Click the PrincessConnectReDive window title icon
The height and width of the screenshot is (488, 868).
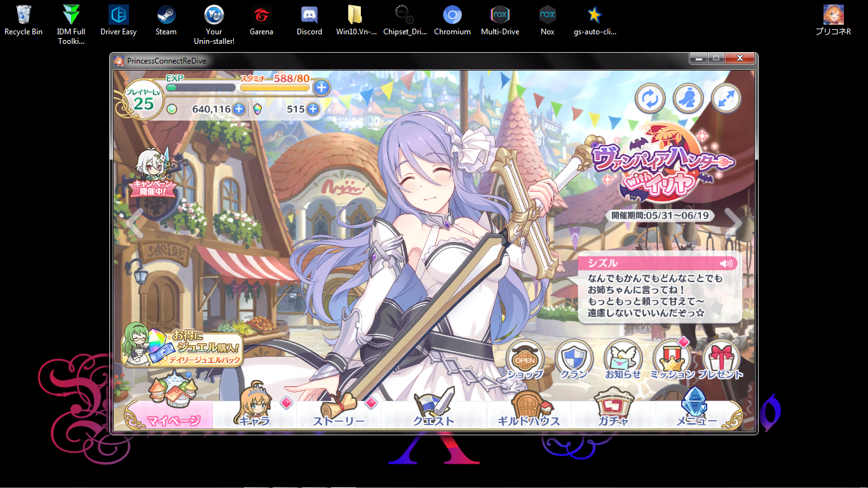click(x=119, y=60)
